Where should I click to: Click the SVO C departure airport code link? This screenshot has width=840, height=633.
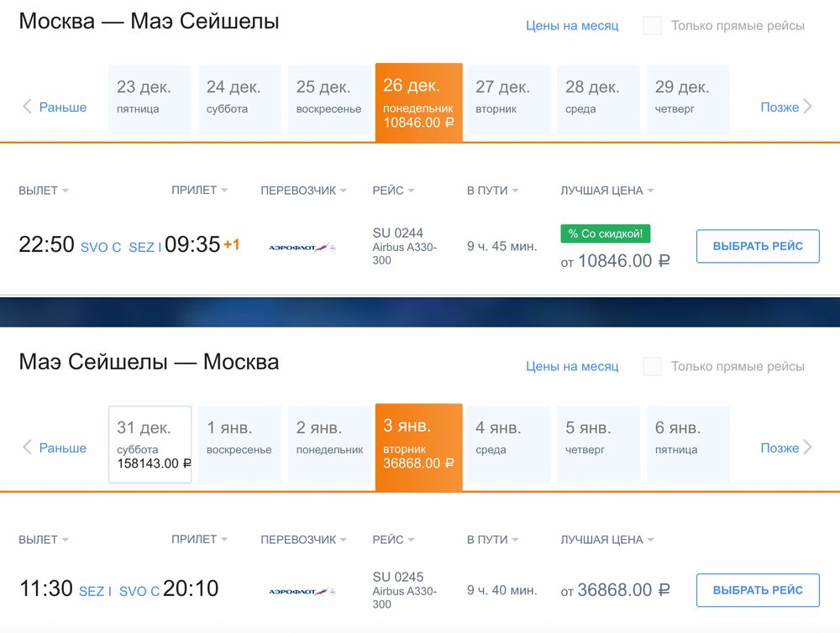101,247
